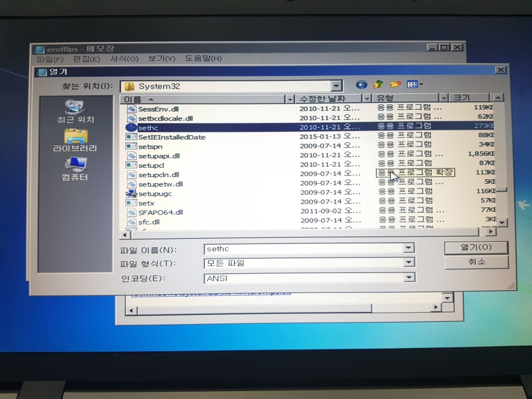Click the 열기(O) button
Screen dimensions: 532x399
click(476, 247)
